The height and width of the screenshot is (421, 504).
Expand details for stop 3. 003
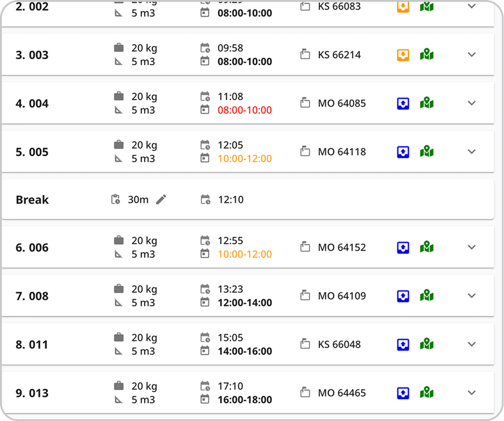[472, 55]
